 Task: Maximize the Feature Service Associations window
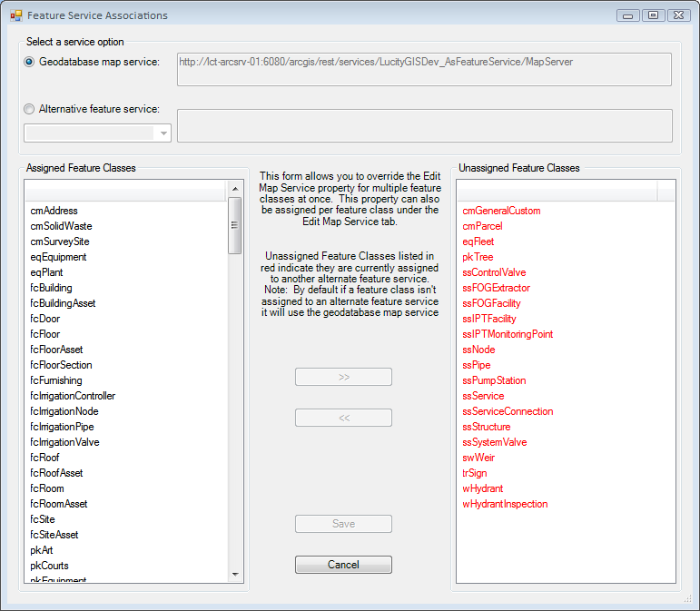[653, 15]
